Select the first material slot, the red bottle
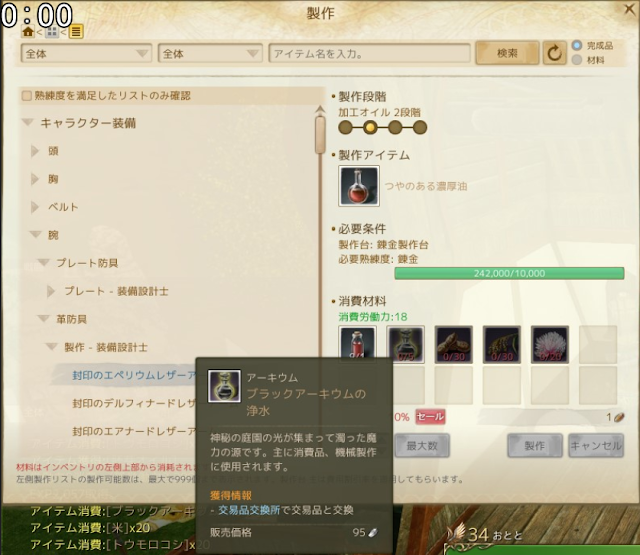The image size is (640, 555). pos(358,344)
